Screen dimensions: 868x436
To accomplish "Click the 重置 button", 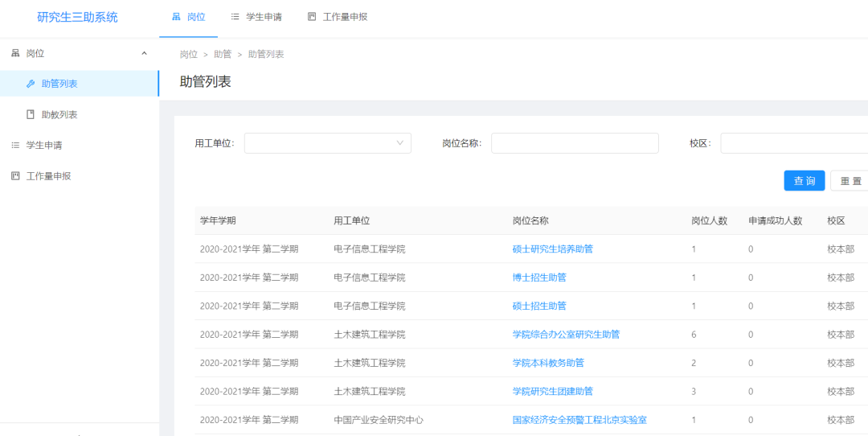I will point(851,181).
